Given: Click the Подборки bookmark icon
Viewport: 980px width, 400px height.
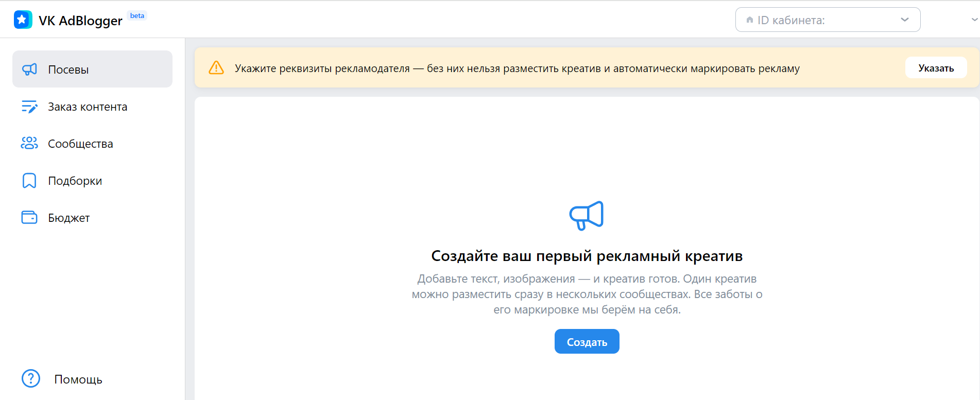Looking at the screenshot, I should tap(29, 181).
